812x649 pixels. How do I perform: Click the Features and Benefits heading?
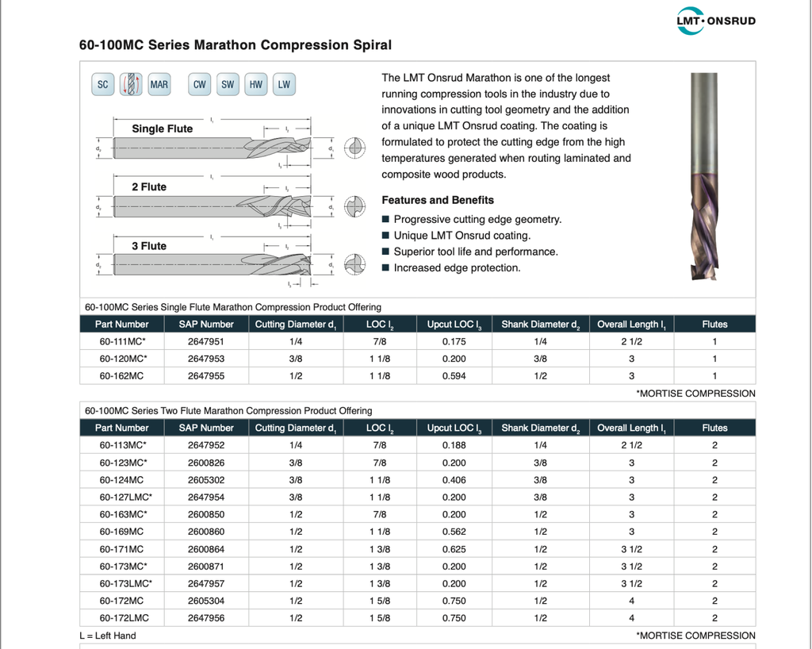(x=437, y=200)
